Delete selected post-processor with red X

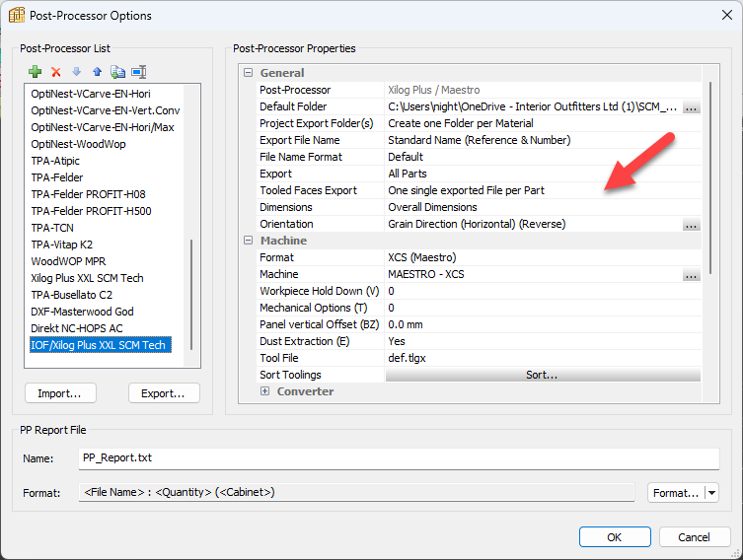coord(56,72)
